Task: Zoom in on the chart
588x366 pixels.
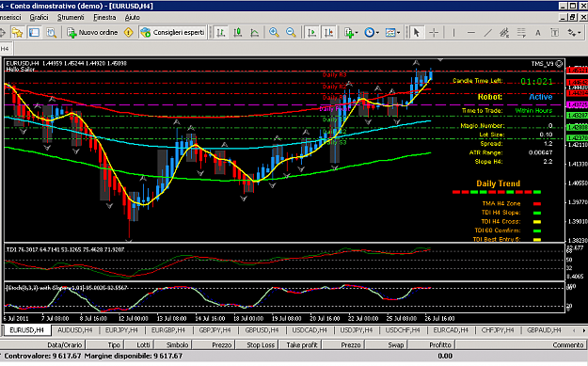Action: pos(274,33)
